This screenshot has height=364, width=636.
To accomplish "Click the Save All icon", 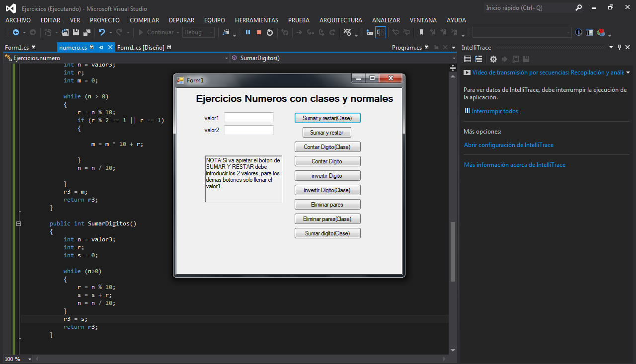I will (x=87, y=32).
